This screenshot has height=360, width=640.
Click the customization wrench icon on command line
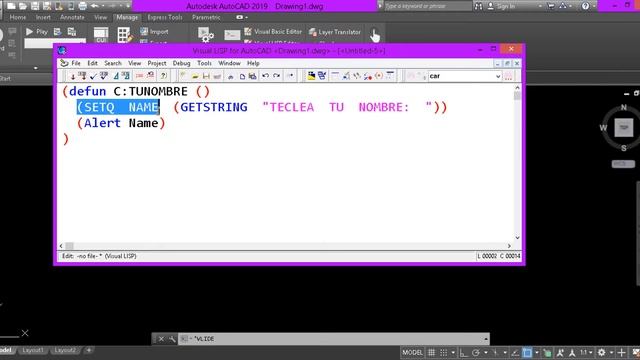coord(172,339)
